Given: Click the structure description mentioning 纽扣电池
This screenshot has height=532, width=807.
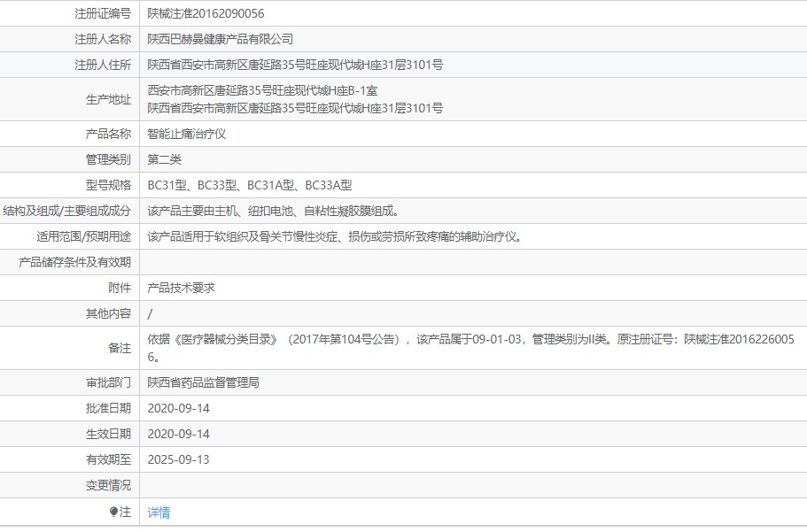Looking at the screenshot, I should (274, 211).
